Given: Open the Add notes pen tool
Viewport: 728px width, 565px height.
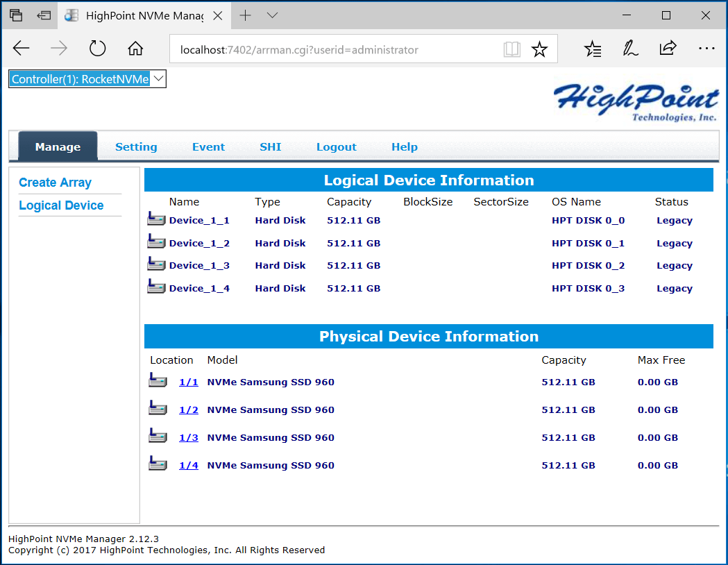Looking at the screenshot, I should click(x=630, y=49).
